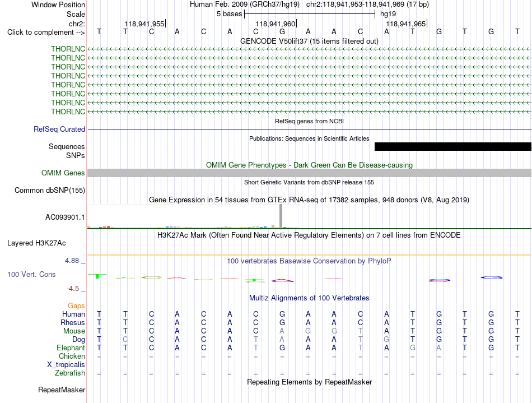Click the 118,941,955 ruler position
The width and height of the screenshot is (532, 403).
(x=144, y=24)
